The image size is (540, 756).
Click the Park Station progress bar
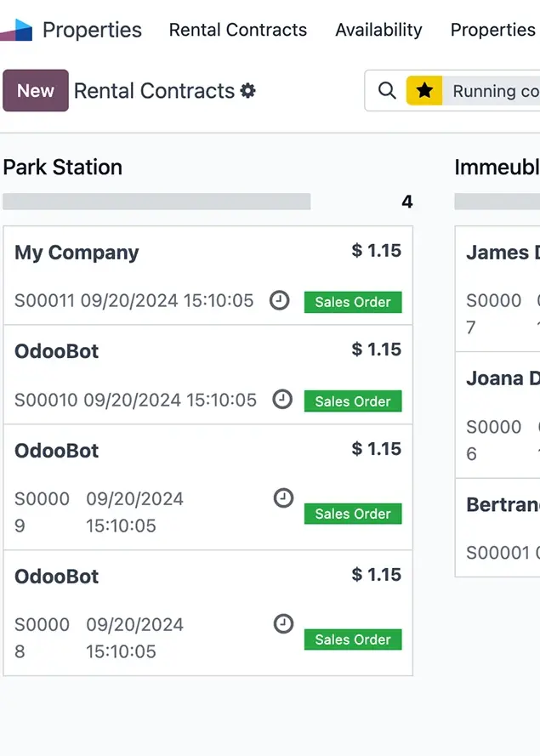pyautogui.click(x=156, y=202)
